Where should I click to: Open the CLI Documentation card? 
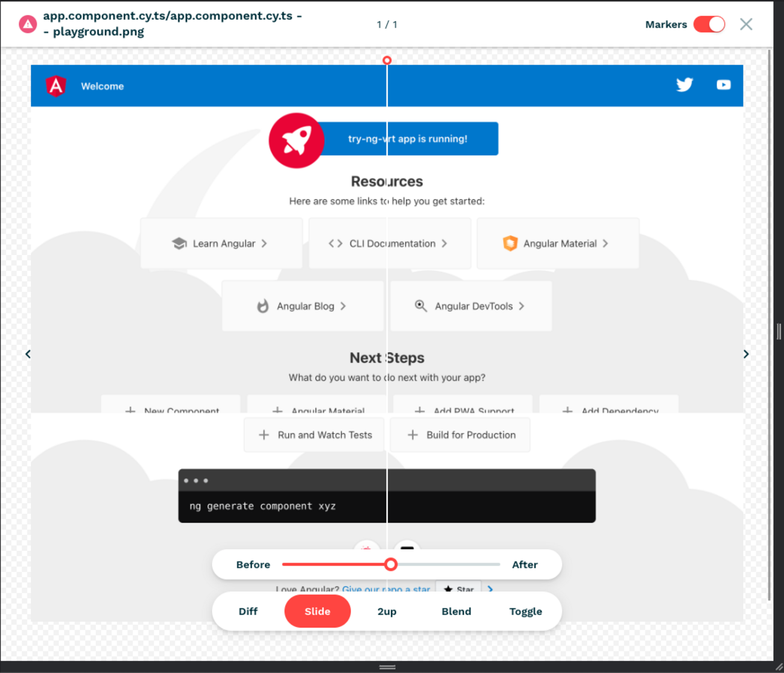click(x=390, y=244)
